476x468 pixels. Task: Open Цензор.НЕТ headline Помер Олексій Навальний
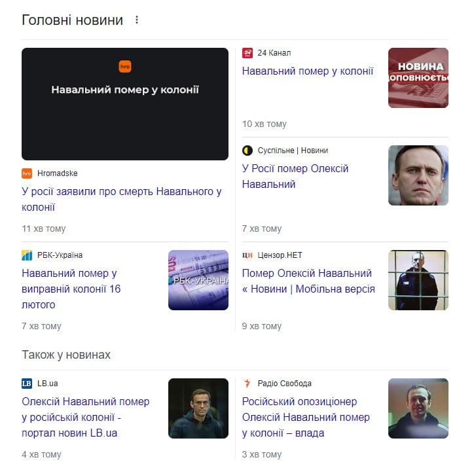pyautogui.click(x=308, y=281)
